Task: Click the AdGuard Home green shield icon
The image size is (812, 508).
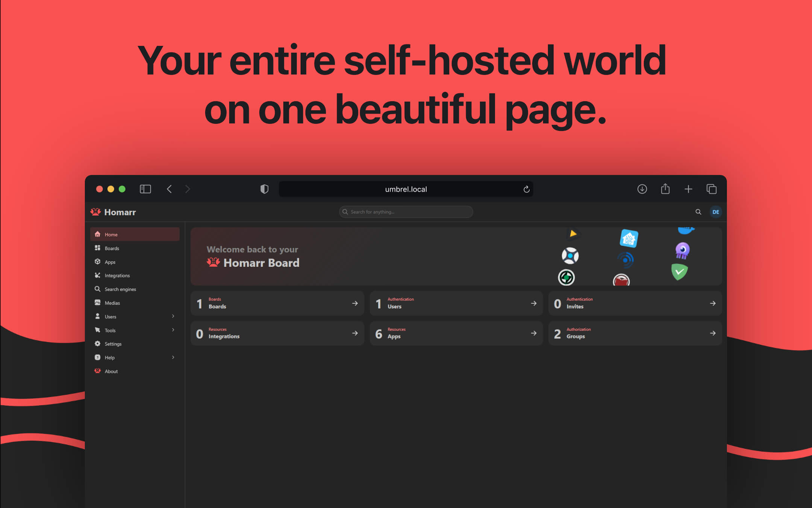Action: click(680, 272)
